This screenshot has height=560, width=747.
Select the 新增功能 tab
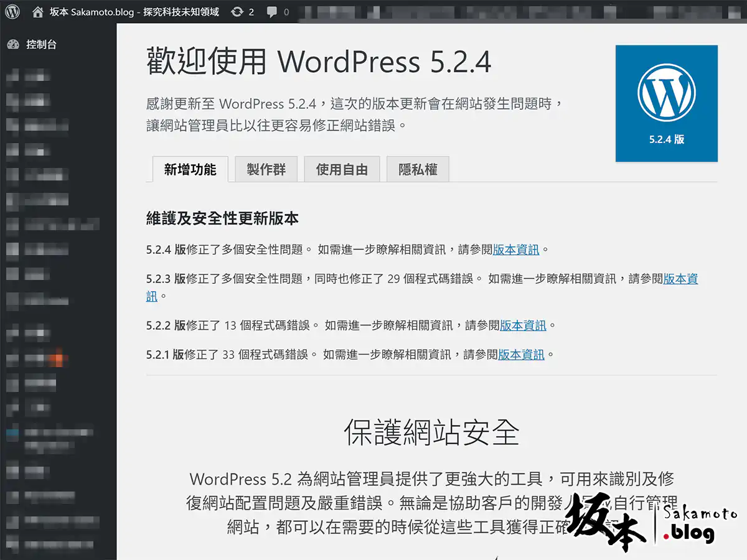[x=190, y=169]
